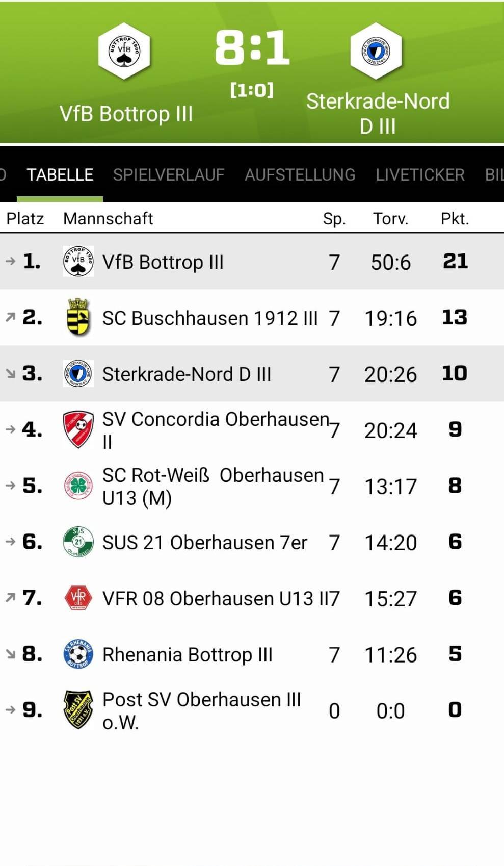
Task: Click Sterkrade-Nord crest in table row three
Action: [x=78, y=373]
